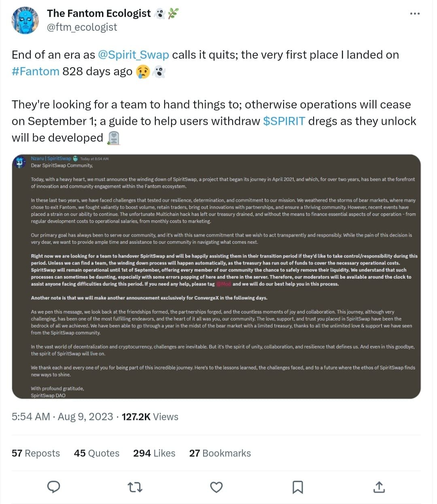
Task: Like the tweet with the heart icon
Action: pos(216,487)
